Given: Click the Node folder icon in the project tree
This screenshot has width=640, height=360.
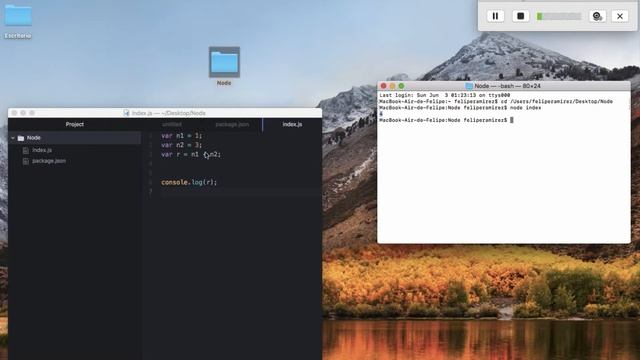Looking at the screenshot, I should point(21,138).
